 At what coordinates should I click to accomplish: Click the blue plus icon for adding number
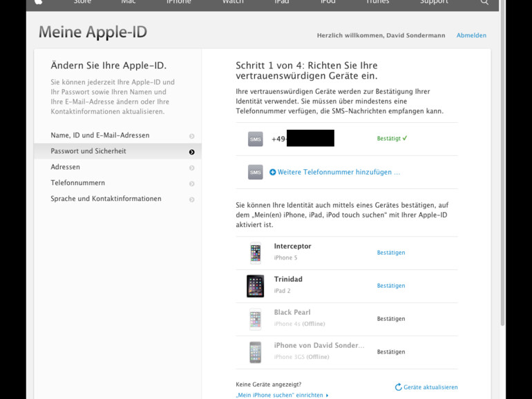(x=272, y=172)
